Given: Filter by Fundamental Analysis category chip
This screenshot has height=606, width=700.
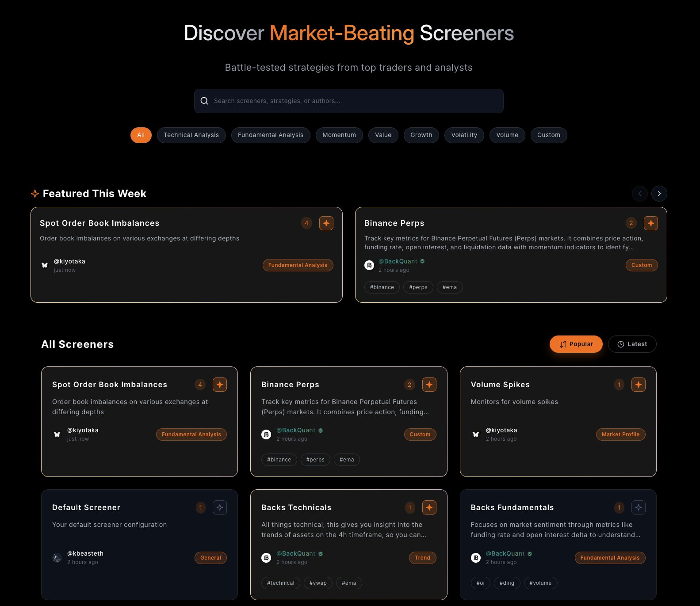Looking at the screenshot, I should pos(271,135).
